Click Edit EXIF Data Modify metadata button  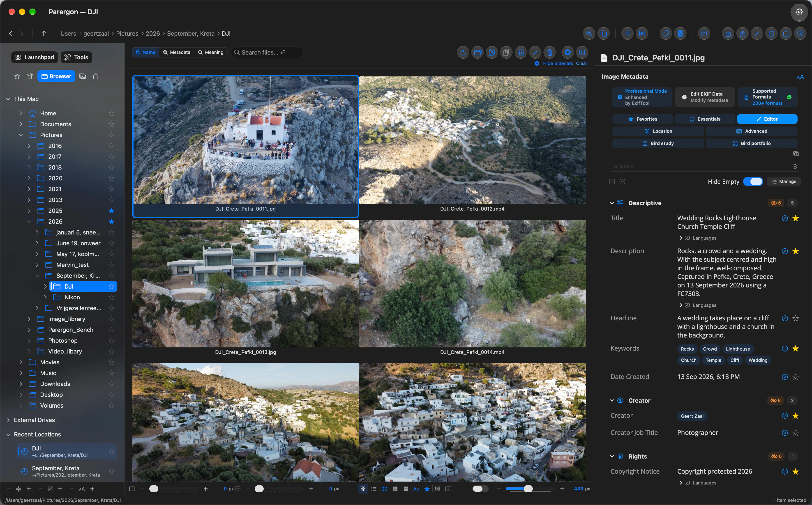pyautogui.click(x=705, y=97)
